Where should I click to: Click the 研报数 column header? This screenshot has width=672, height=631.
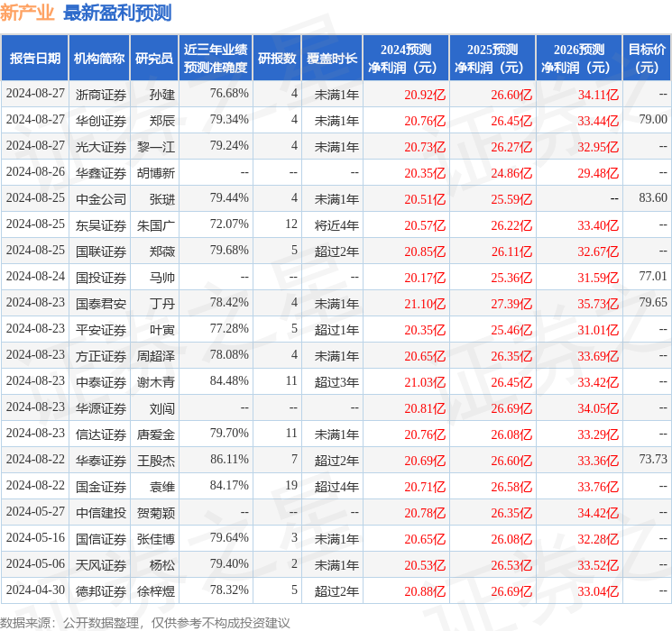coord(277,58)
